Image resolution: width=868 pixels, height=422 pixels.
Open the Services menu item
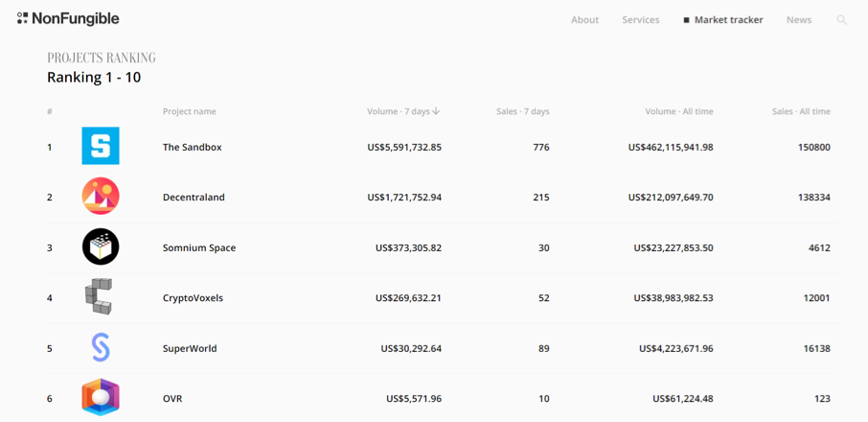[x=641, y=20]
